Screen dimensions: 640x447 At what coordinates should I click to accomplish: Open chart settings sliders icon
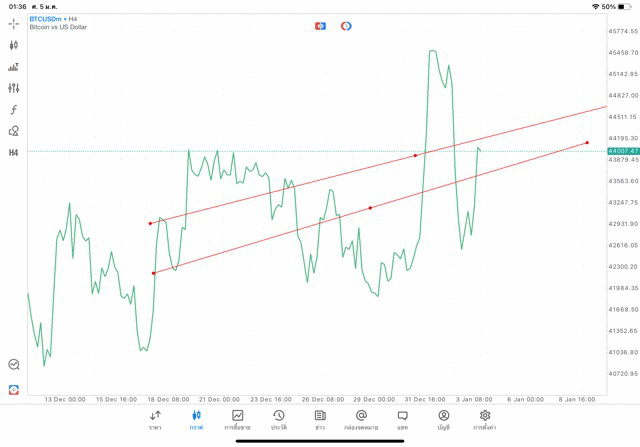click(14, 88)
